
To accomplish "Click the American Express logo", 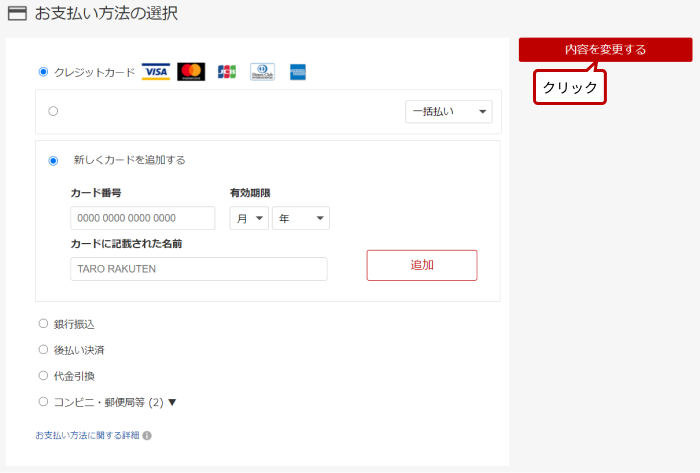I will click(x=298, y=72).
